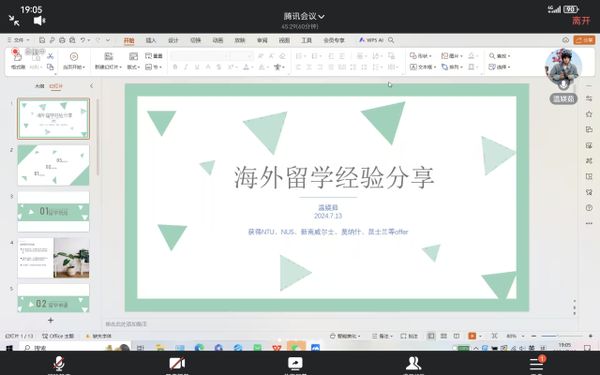Click the zoom slider in status bar
The width and height of the screenshot is (600, 375).
point(562,336)
